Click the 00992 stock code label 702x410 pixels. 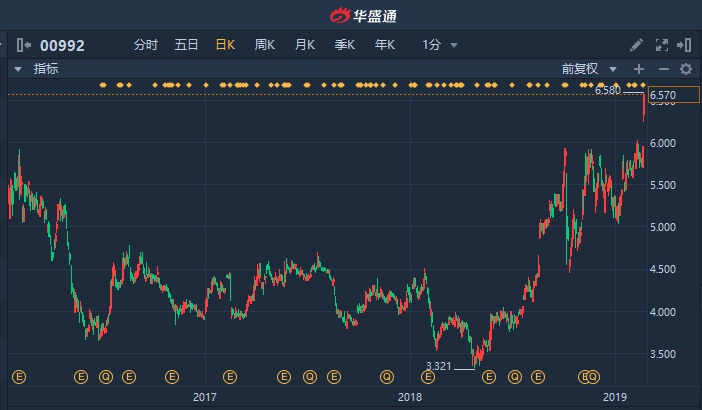[x=62, y=45]
